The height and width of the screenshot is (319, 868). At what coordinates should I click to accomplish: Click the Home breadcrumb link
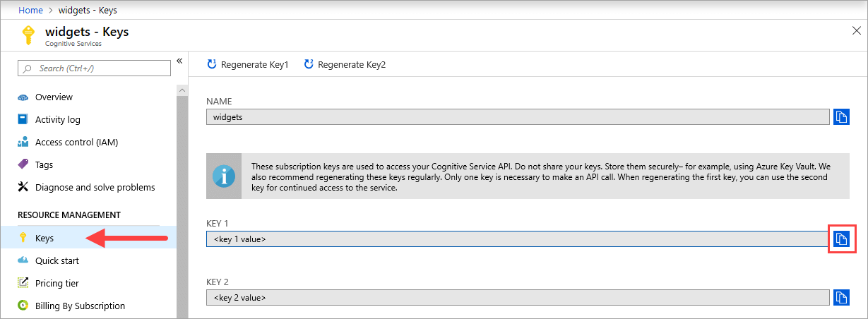pos(29,11)
